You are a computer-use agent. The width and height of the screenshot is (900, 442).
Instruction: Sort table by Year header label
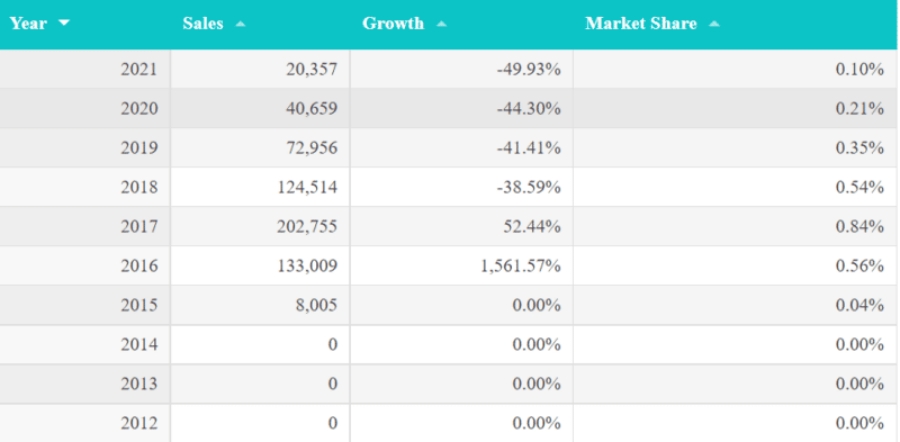28,23
